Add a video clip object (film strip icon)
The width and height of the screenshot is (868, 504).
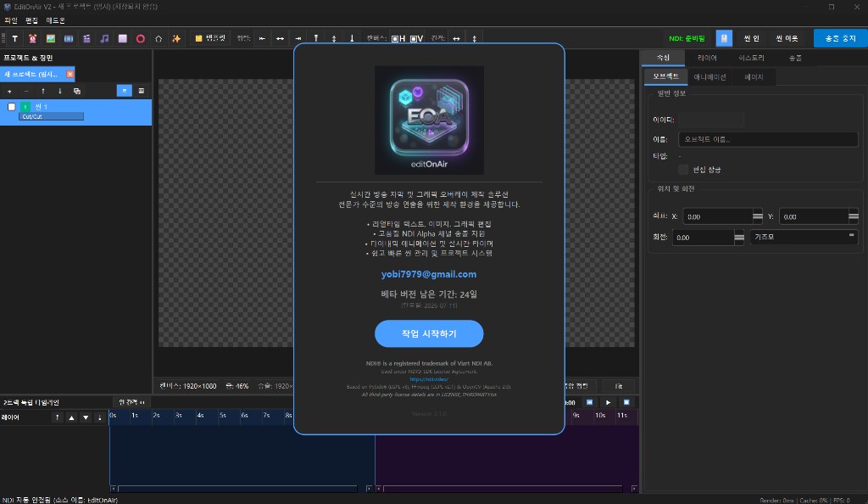[69, 39]
